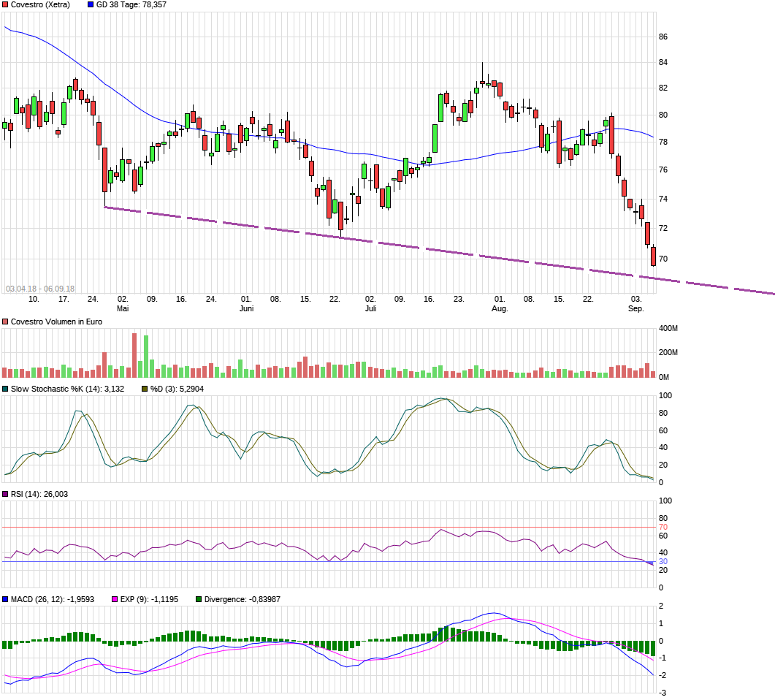Click the blue RSI 30 level label

(663, 561)
